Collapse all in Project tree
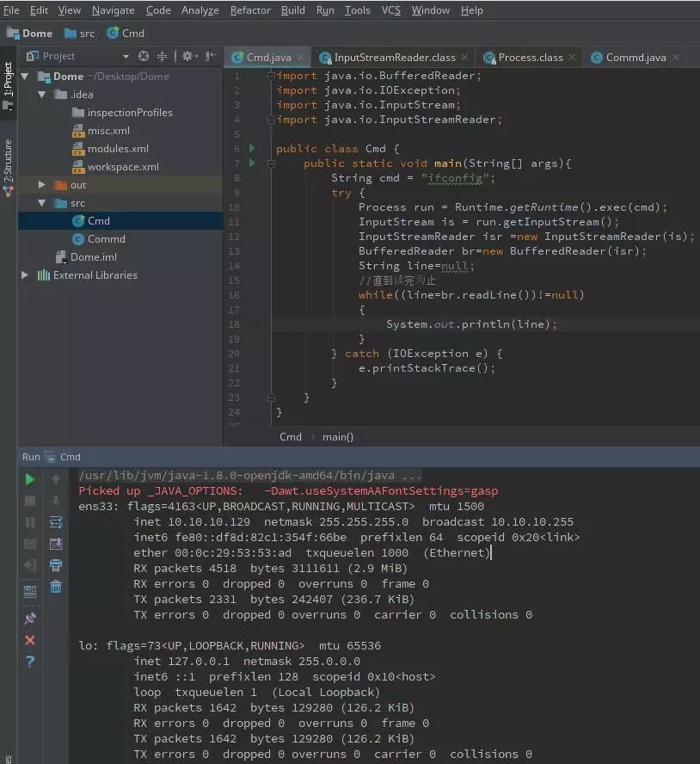This screenshot has height=764, width=700. tap(162, 56)
